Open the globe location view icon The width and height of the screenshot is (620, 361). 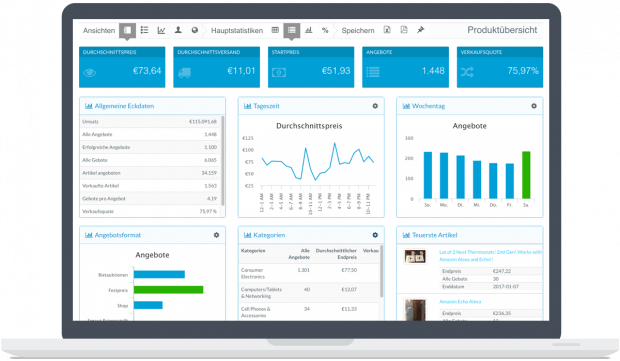click(x=195, y=30)
